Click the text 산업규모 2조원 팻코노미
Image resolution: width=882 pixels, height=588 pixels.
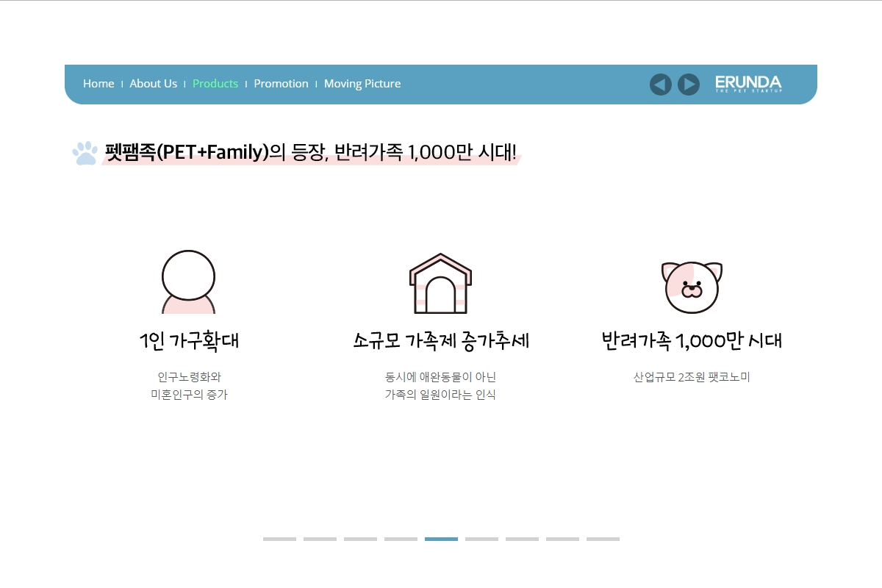(692, 377)
